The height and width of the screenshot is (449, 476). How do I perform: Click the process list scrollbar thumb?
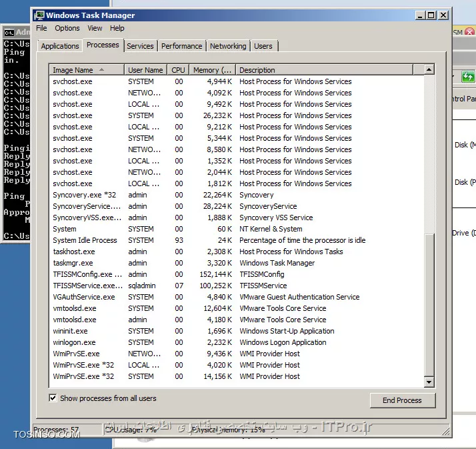coord(429,305)
